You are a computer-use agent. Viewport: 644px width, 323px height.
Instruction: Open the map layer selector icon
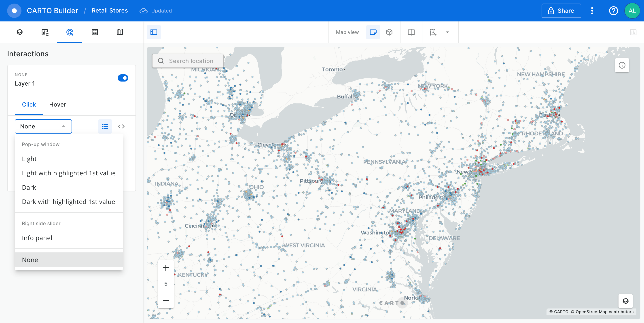(625, 301)
